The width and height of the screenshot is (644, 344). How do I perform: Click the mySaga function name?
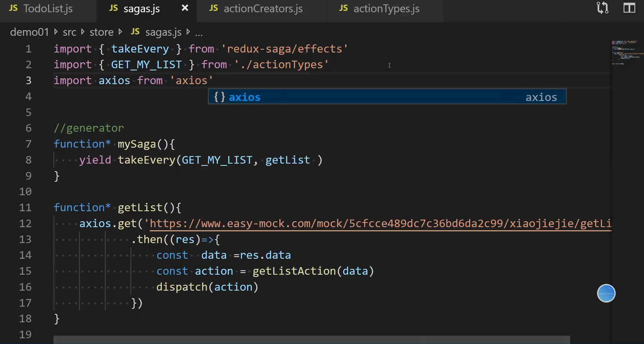click(137, 144)
